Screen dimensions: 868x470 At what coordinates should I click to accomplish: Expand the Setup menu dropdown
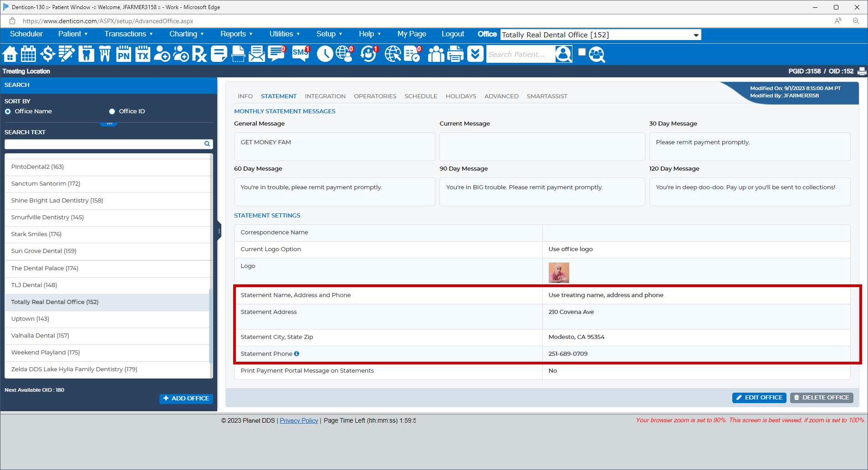click(329, 34)
